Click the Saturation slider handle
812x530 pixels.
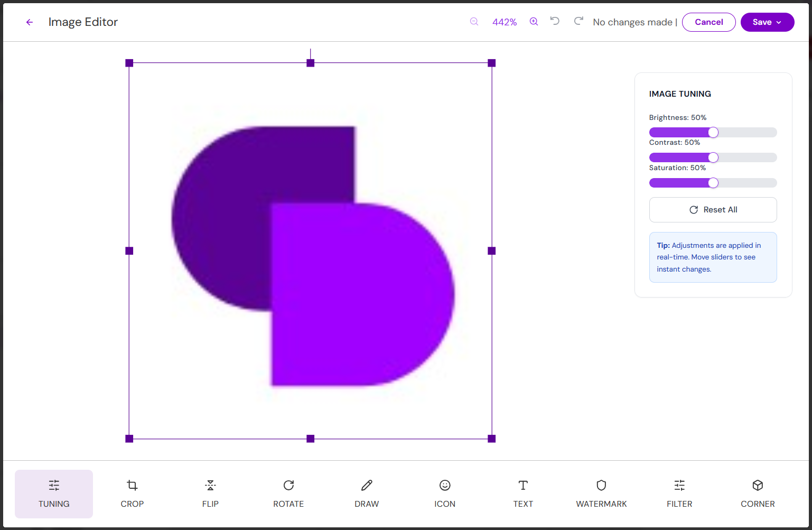(x=713, y=183)
